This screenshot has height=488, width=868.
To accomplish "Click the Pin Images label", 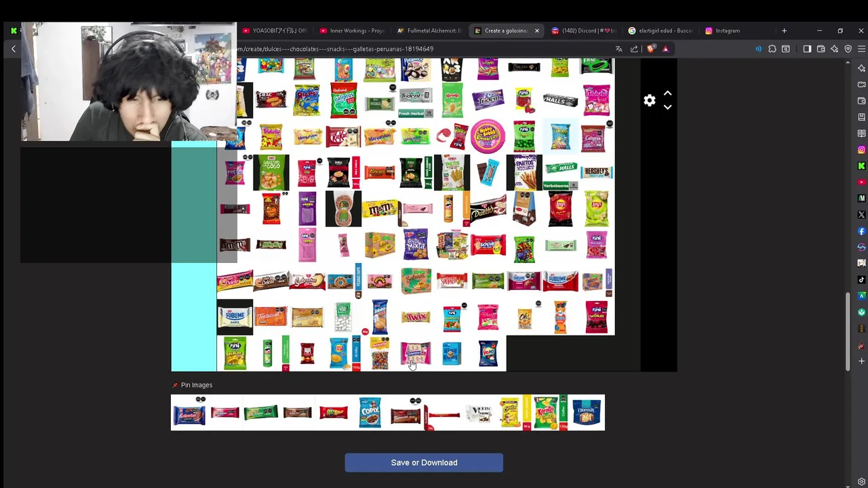I will coord(197,385).
